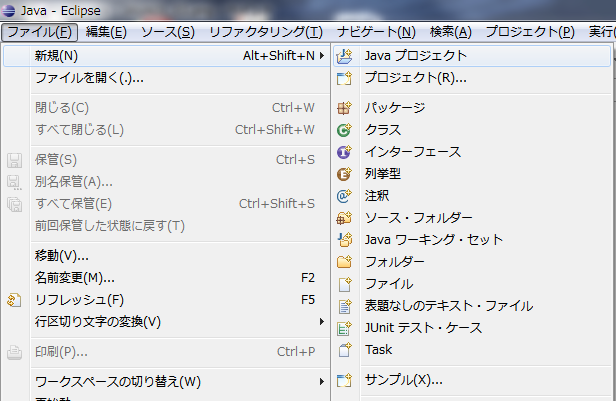Open the ソース(S) menu
The width and height of the screenshot is (616, 401).
[x=168, y=32]
